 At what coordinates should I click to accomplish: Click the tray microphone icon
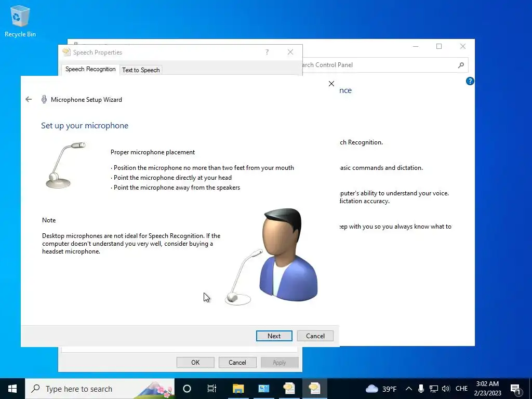pos(421,389)
